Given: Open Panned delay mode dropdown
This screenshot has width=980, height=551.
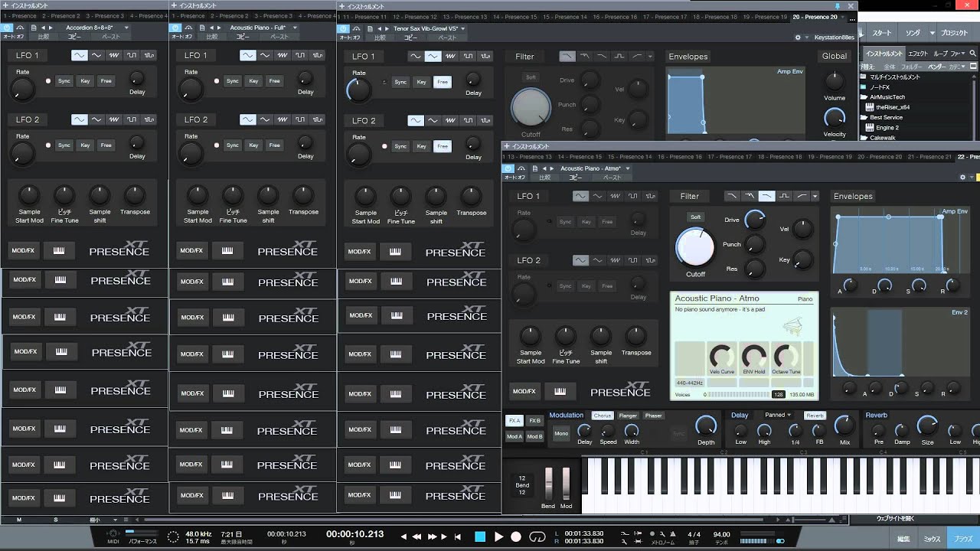Looking at the screenshot, I should click(x=778, y=416).
